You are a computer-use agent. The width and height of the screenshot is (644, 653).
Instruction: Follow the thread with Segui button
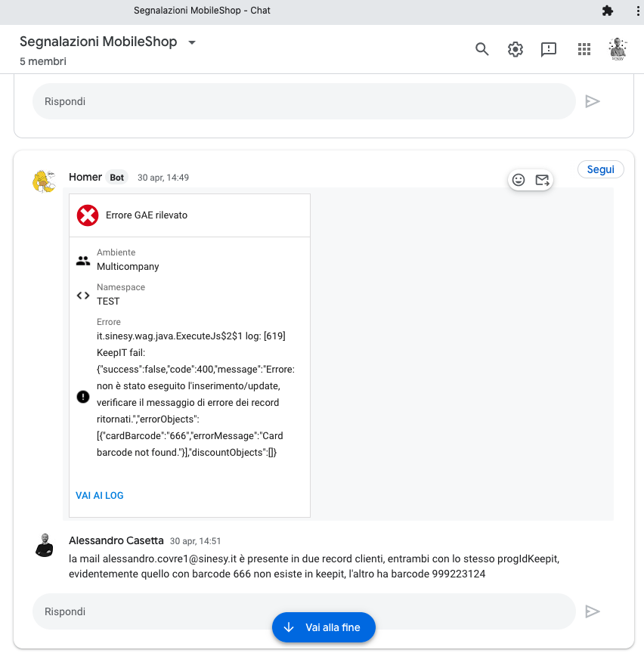tap(600, 169)
